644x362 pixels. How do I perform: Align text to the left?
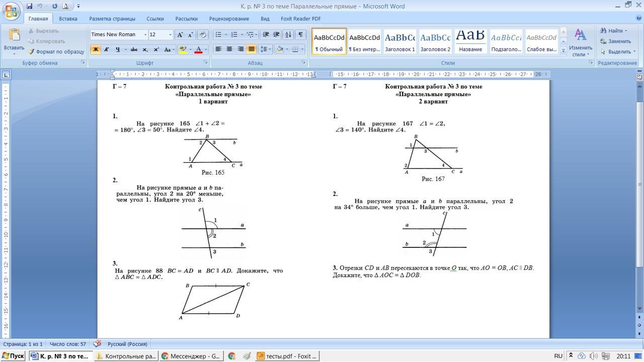coord(218,49)
